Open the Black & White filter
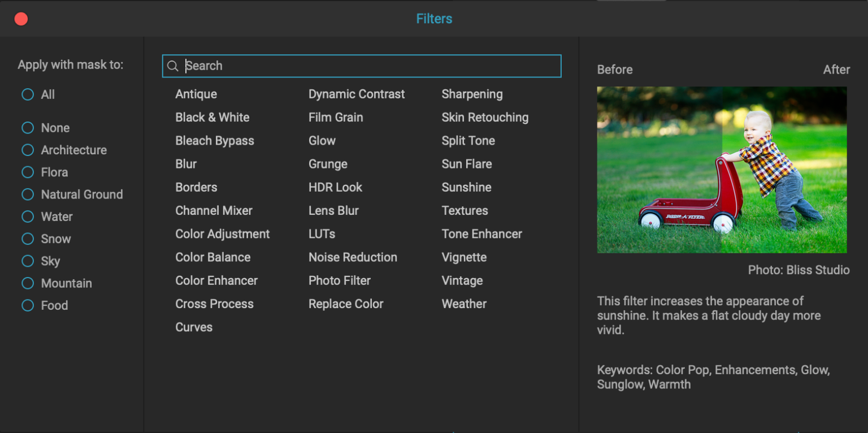 point(212,117)
